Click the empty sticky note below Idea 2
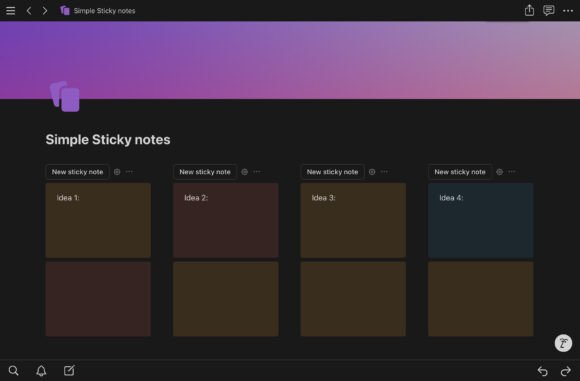Screen dimensions: 580x381 pos(226,299)
